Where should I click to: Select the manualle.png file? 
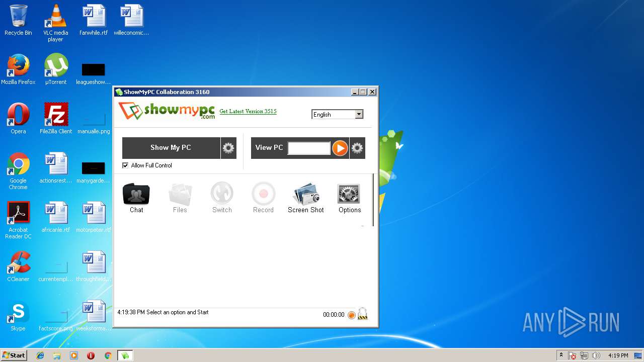94,122
